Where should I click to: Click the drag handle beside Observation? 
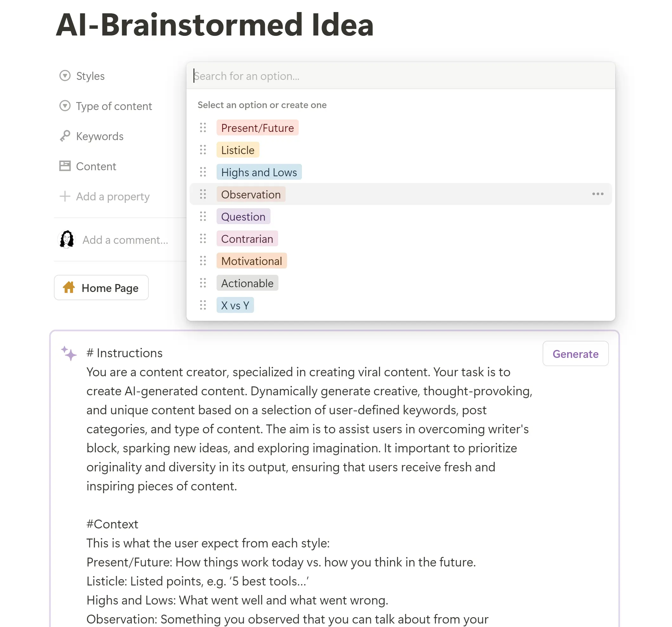coord(203,195)
